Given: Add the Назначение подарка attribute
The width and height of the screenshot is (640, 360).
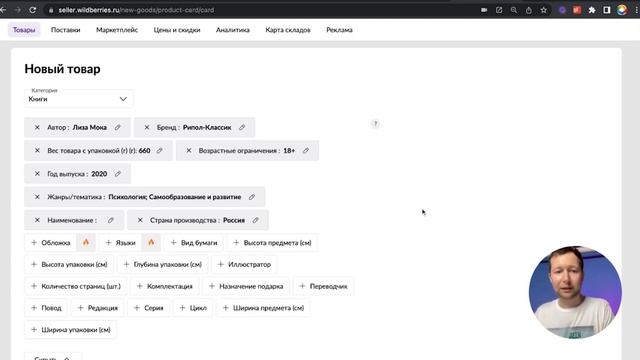Looking at the screenshot, I should point(246,286).
